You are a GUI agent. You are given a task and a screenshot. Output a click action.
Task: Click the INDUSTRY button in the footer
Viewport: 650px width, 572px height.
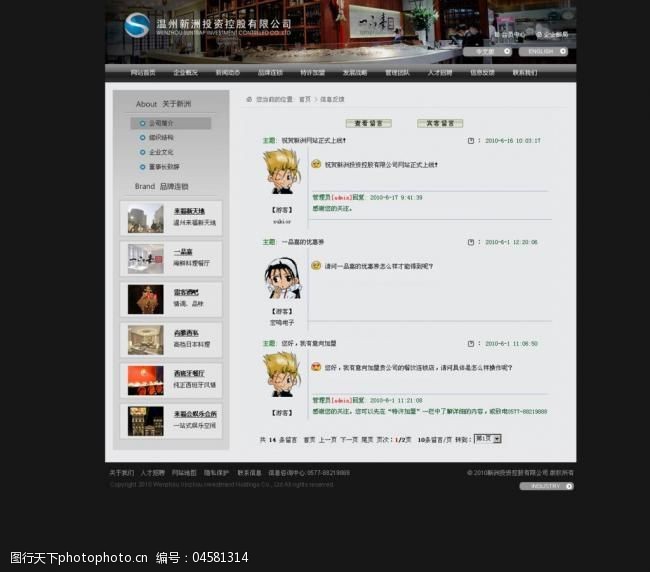pyautogui.click(x=546, y=486)
